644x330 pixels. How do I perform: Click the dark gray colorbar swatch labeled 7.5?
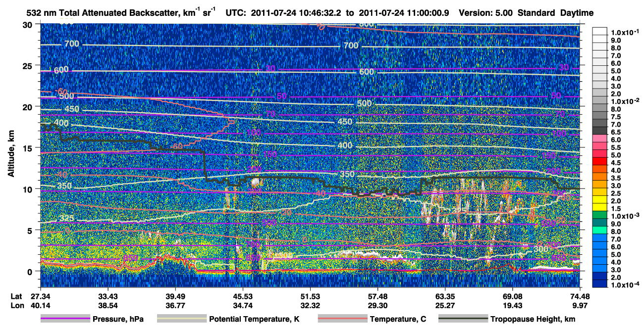click(x=600, y=116)
